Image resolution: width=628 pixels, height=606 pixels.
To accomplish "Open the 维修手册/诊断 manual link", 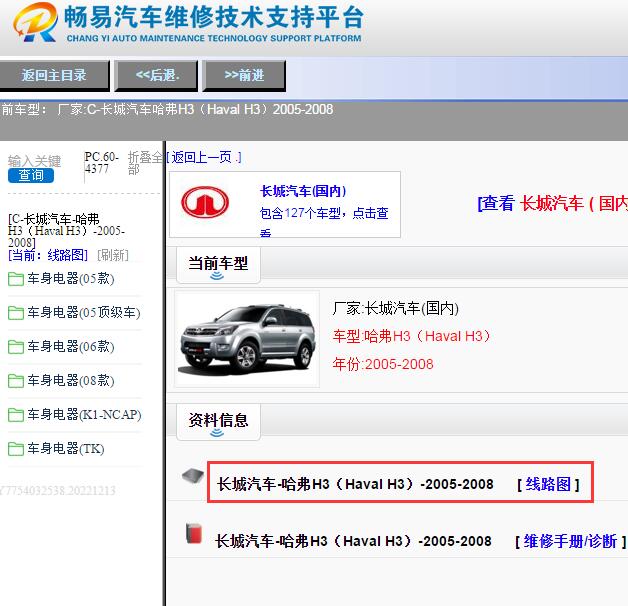I will 570,542.
